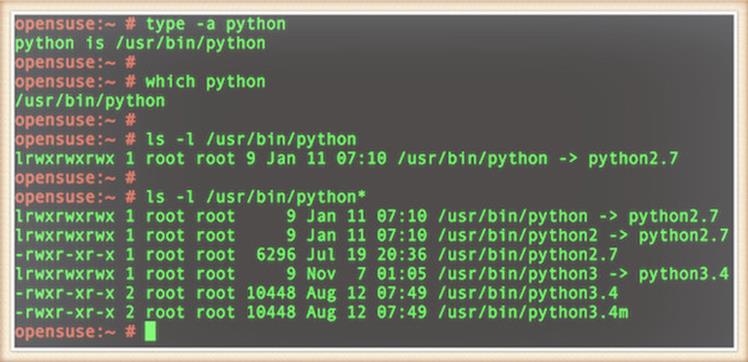Click the 'Jul 19 20:36' timestamp
748x362 pixels.
367,255
